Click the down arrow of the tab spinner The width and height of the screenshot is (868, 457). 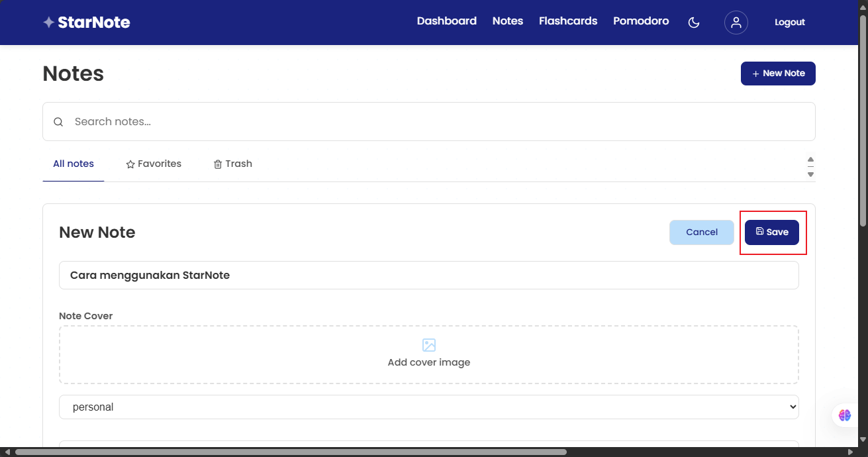coord(810,174)
